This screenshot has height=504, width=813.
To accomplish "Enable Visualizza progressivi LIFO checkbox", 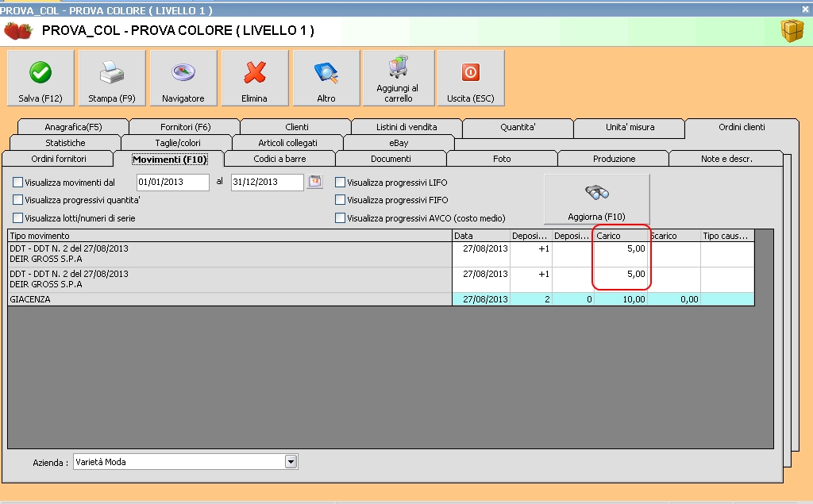I will click(340, 183).
